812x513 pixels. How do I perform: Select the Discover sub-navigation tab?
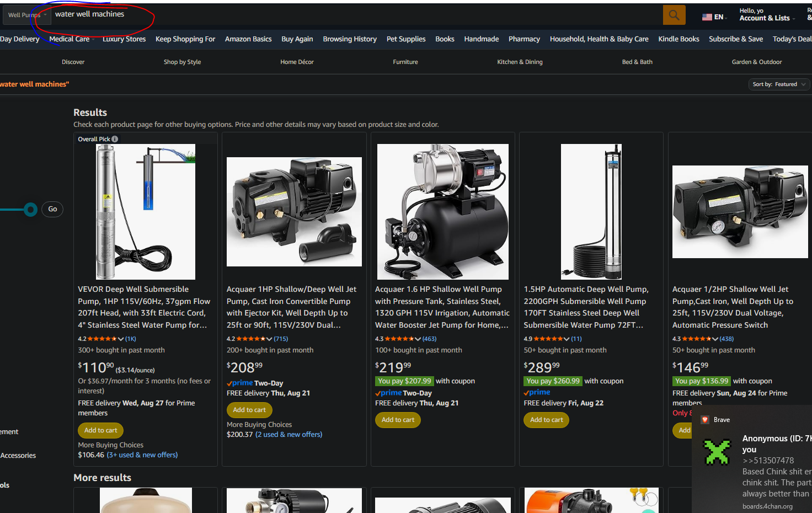click(73, 62)
